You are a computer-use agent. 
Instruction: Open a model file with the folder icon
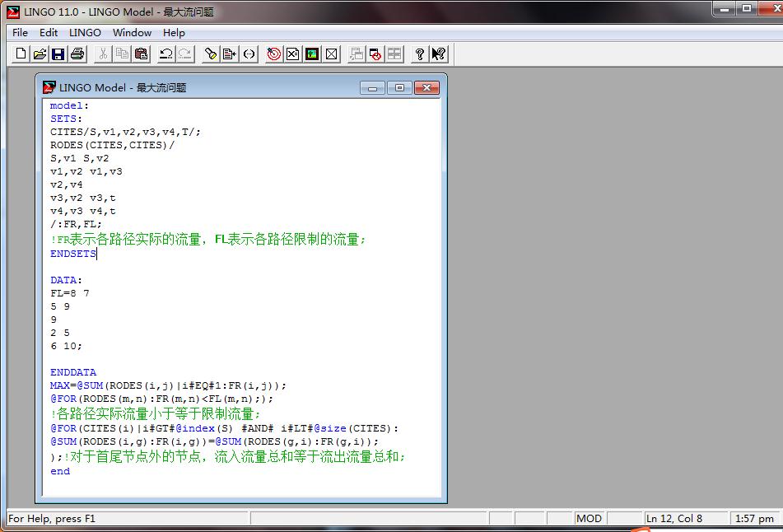pyautogui.click(x=40, y=54)
